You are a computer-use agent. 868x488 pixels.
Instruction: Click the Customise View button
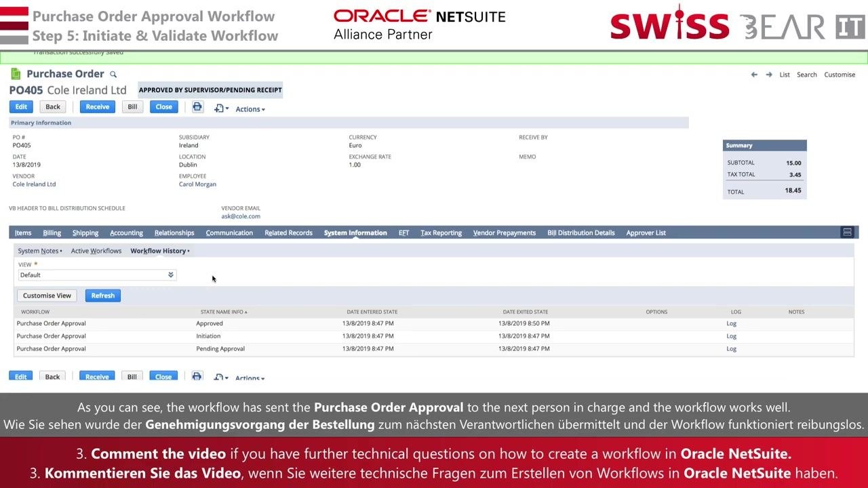pyautogui.click(x=47, y=296)
